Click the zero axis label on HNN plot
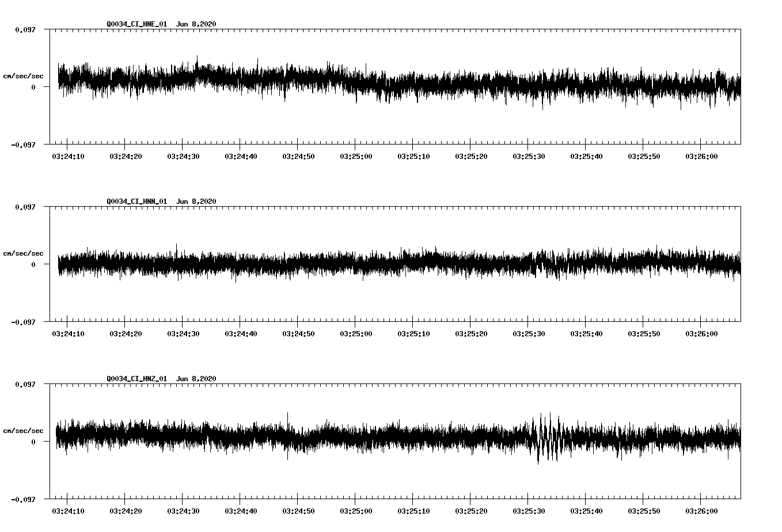This screenshot has width=782, height=532. tap(33, 264)
